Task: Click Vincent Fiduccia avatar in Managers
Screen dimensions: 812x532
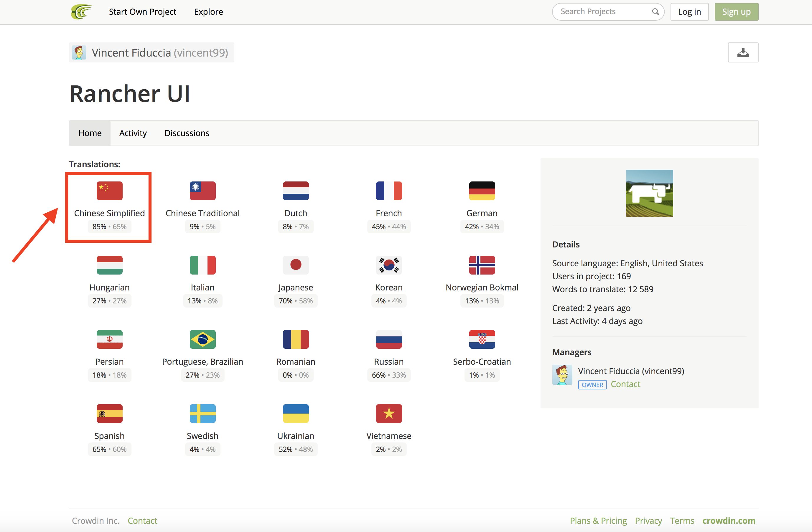Action: tap(562, 375)
